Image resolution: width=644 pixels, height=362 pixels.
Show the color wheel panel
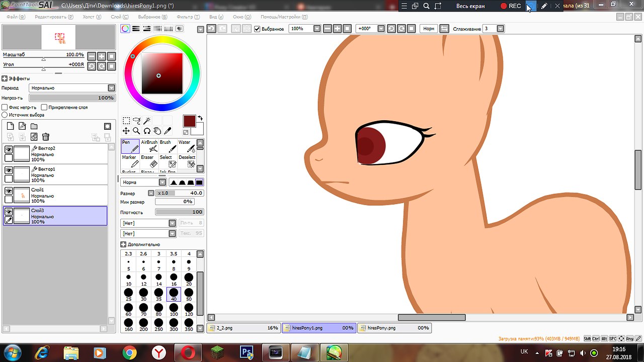click(125, 29)
